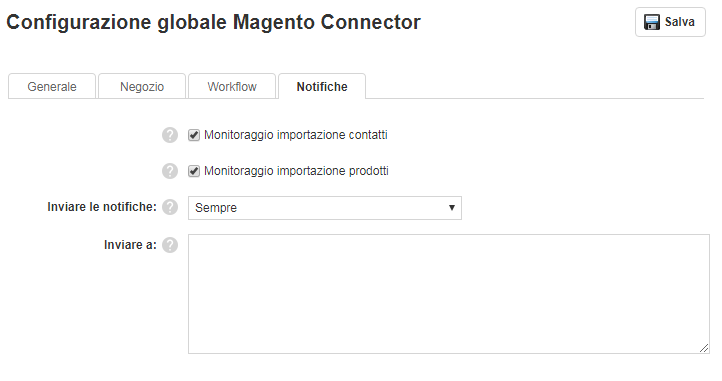Focus the Inviare a text area
Viewport: 722px width, 381px height.
(x=448, y=294)
